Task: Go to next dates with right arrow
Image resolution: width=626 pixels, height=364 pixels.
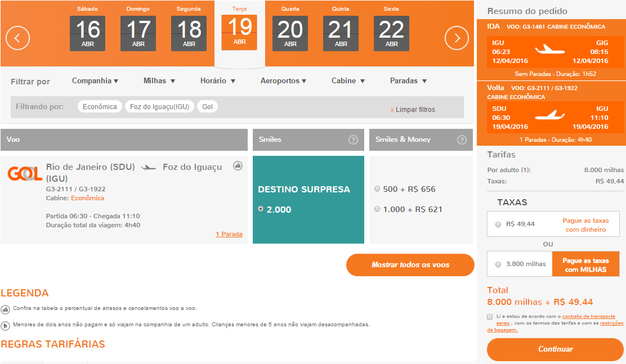Action: click(457, 38)
